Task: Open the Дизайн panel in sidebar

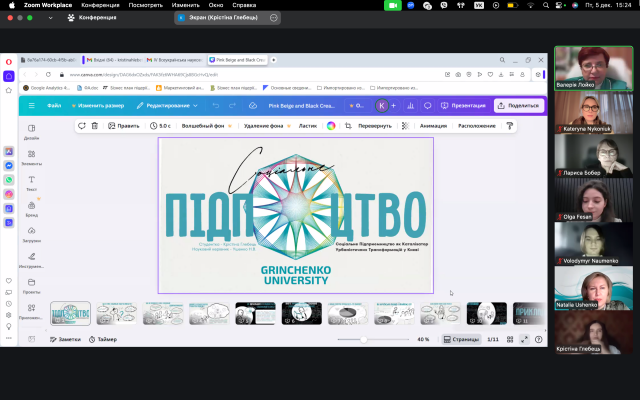Action: pyautogui.click(x=32, y=131)
